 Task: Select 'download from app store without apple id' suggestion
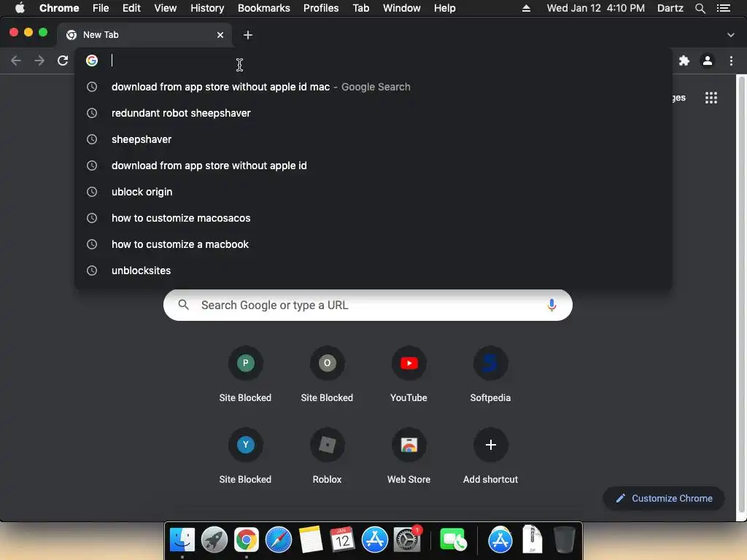click(x=373, y=166)
